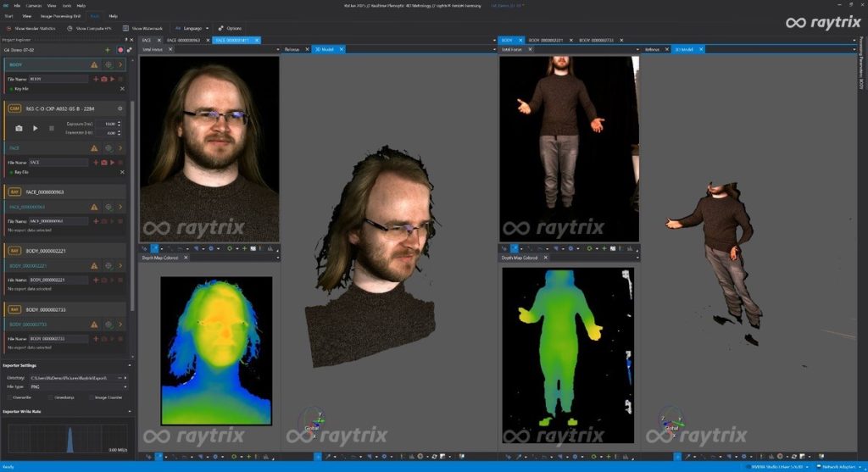
Task: Click the warning triangle icon in BODY row
Action: point(94,64)
